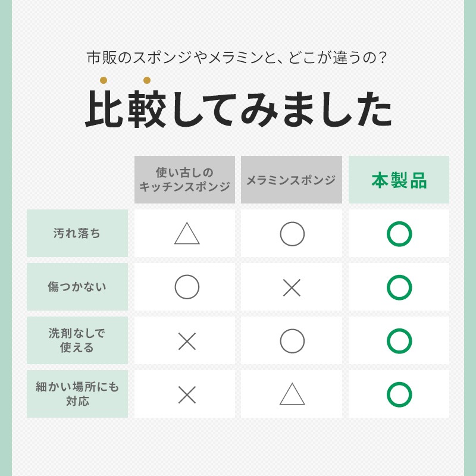Click the X mark in the 傷つかない row
This screenshot has height=476, width=476.
click(x=292, y=288)
